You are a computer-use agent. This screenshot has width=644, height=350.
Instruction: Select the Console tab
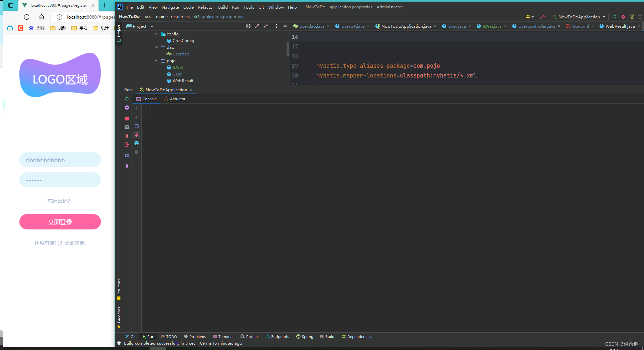[x=146, y=99]
